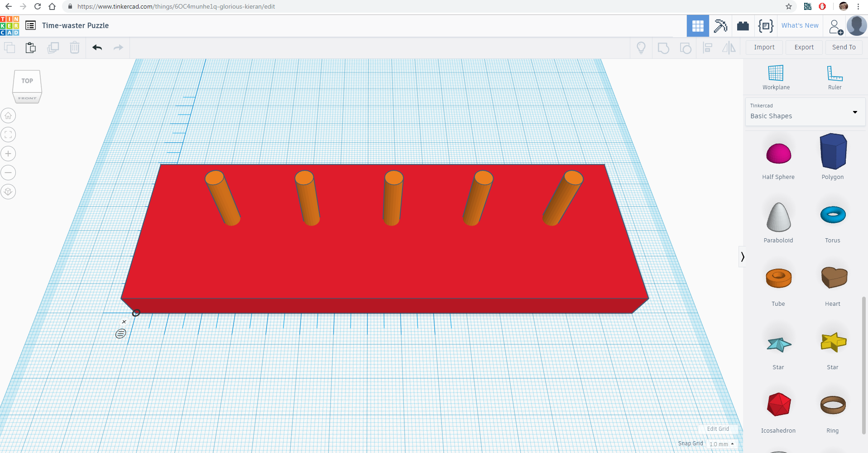Click the Time-waster Puzzle design name
The image size is (868, 453).
point(75,26)
